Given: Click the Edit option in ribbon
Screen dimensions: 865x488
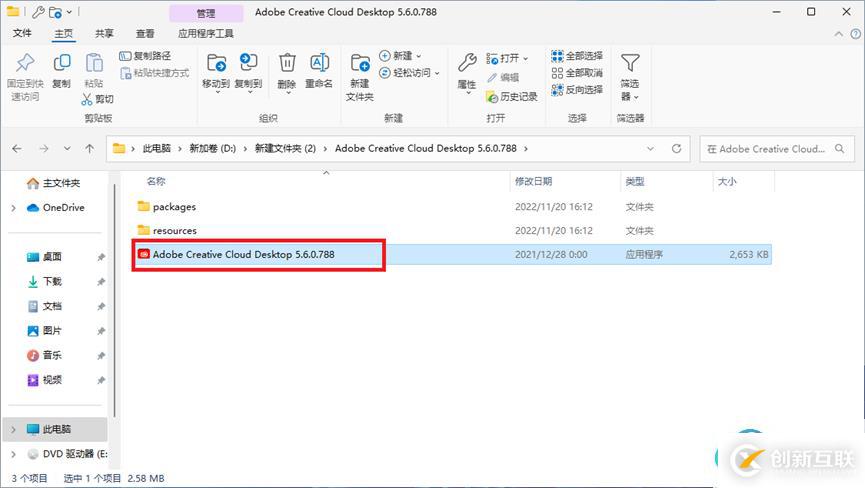Looking at the screenshot, I should [503, 78].
